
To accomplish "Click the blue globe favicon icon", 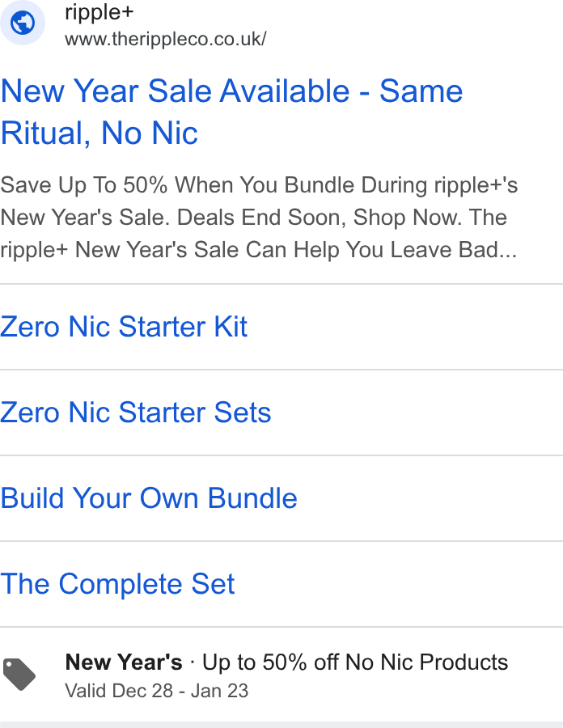I will [23, 23].
